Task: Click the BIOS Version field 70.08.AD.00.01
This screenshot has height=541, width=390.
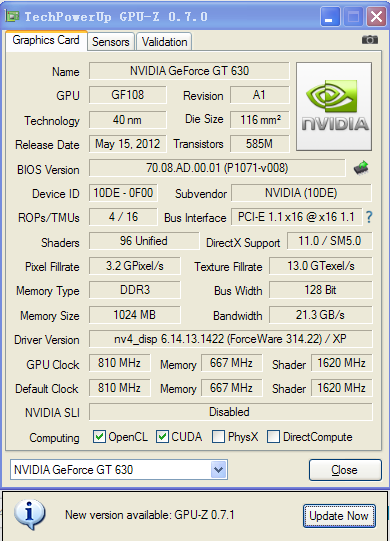Action: [217, 168]
